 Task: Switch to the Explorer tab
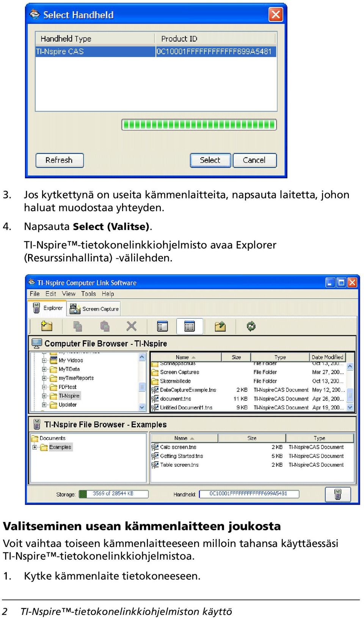(x=47, y=308)
